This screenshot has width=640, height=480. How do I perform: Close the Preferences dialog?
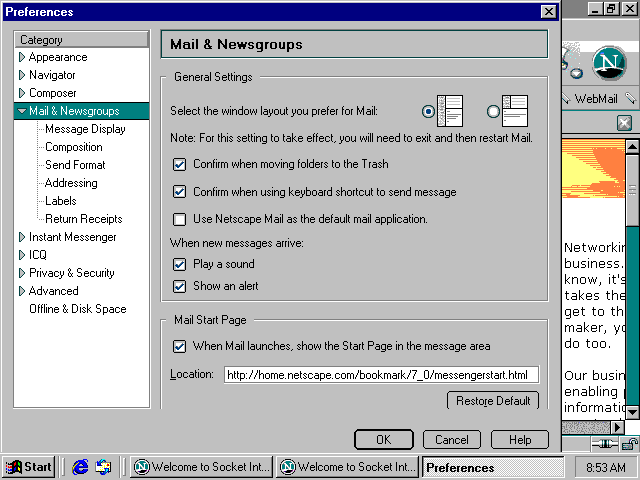[549, 11]
